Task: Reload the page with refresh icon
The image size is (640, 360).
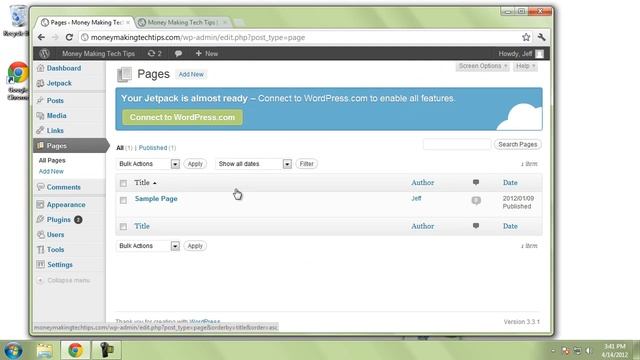Action: (x=69, y=37)
